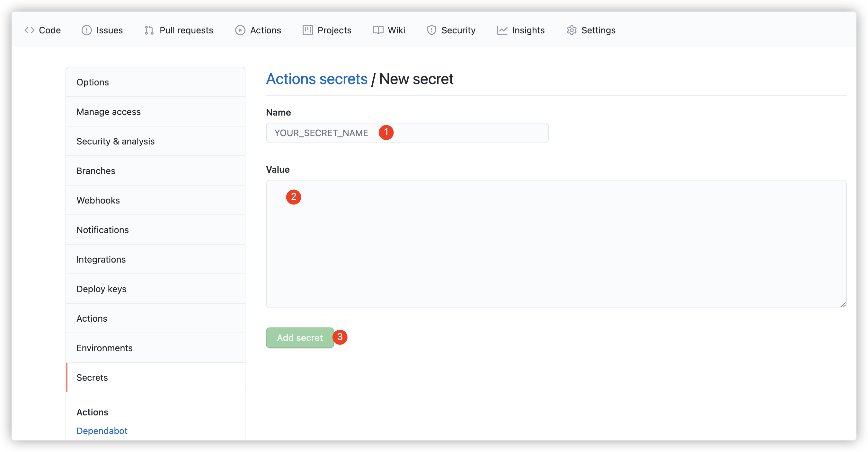Click the Code brackets icon
868x452 pixels.
pyautogui.click(x=30, y=30)
